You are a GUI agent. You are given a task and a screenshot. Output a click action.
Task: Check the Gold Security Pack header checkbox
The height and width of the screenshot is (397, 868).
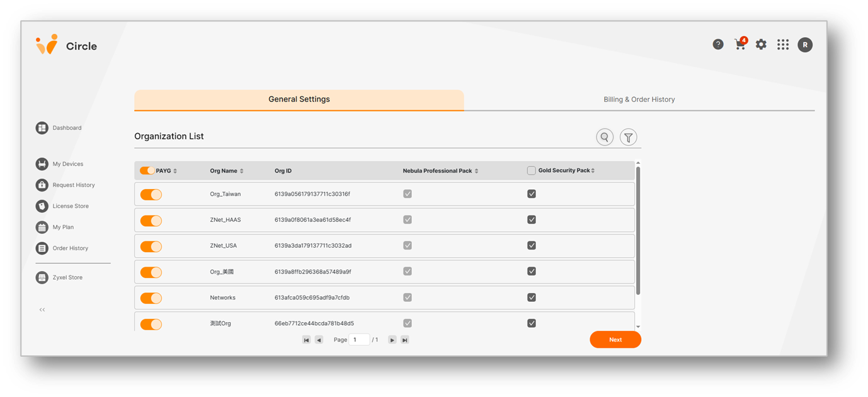pos(532,171)
